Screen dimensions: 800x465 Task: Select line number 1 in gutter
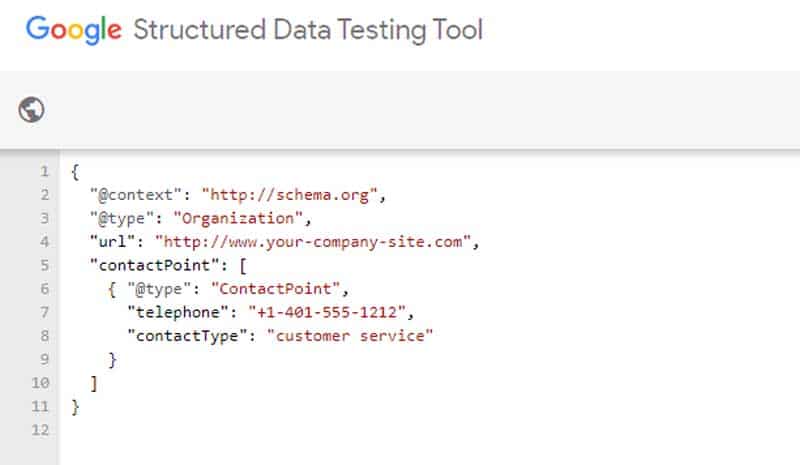(45, 171)
